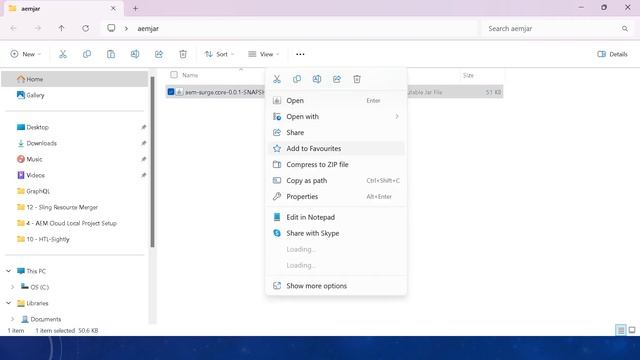Toggle the Details pane
This screenshot has height=360, width=640.
[612, 54]
